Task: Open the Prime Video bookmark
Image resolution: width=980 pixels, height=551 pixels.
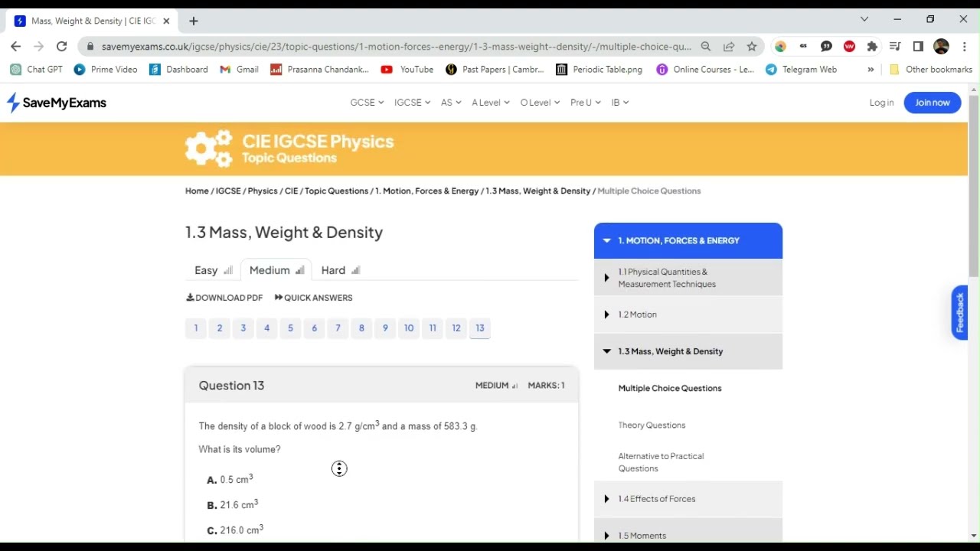Action: pyautogui.click(x=106, y=70)
